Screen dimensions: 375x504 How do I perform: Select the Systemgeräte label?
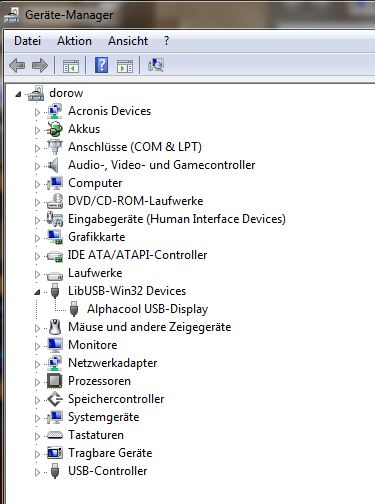104,417
